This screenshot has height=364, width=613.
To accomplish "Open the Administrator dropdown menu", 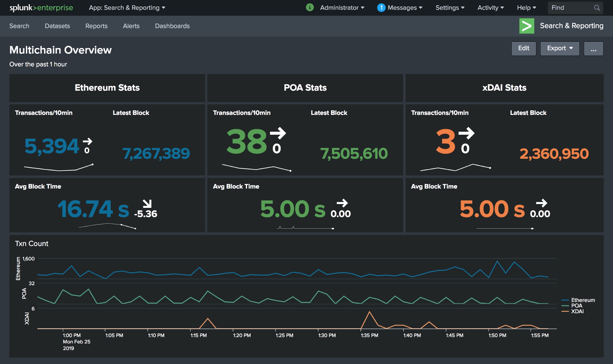I will tap(342, 8).
